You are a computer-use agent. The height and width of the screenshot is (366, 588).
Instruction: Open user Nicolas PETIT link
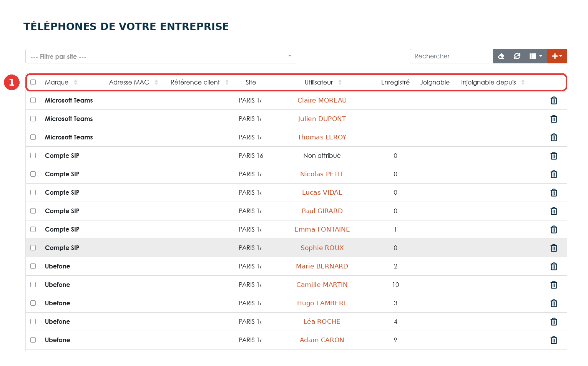[322, 174]
